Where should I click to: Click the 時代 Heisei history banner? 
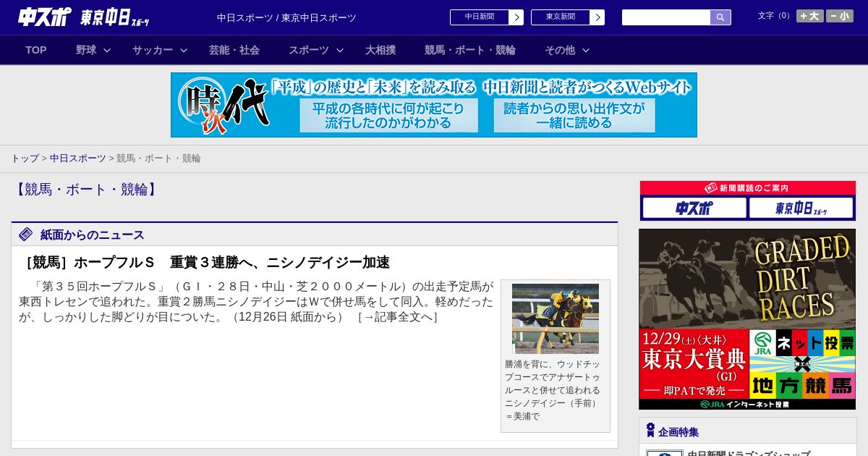[434, 105]
